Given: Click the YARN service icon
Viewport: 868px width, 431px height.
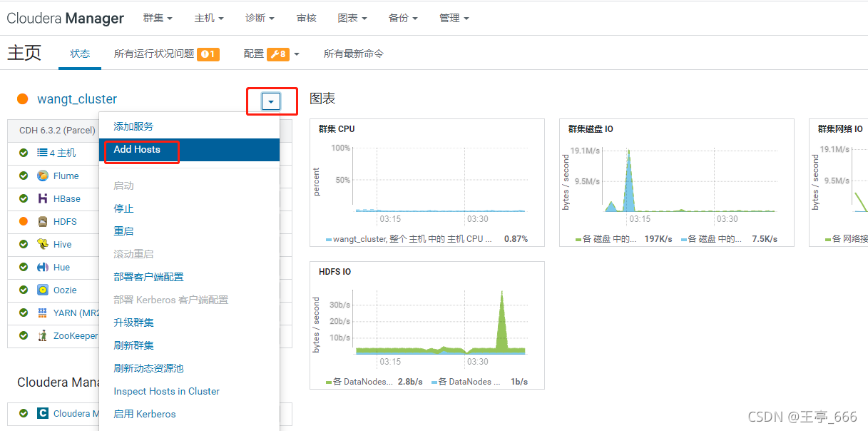Looking at the screenshot, I should pyautogui.click(x=43, y=313).
